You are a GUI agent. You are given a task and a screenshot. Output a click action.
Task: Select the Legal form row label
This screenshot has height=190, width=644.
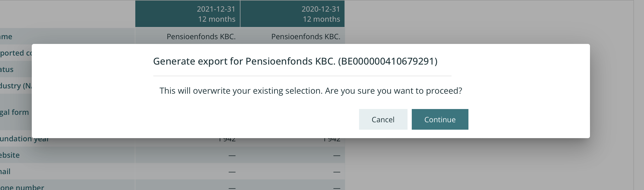coord(14,112)
